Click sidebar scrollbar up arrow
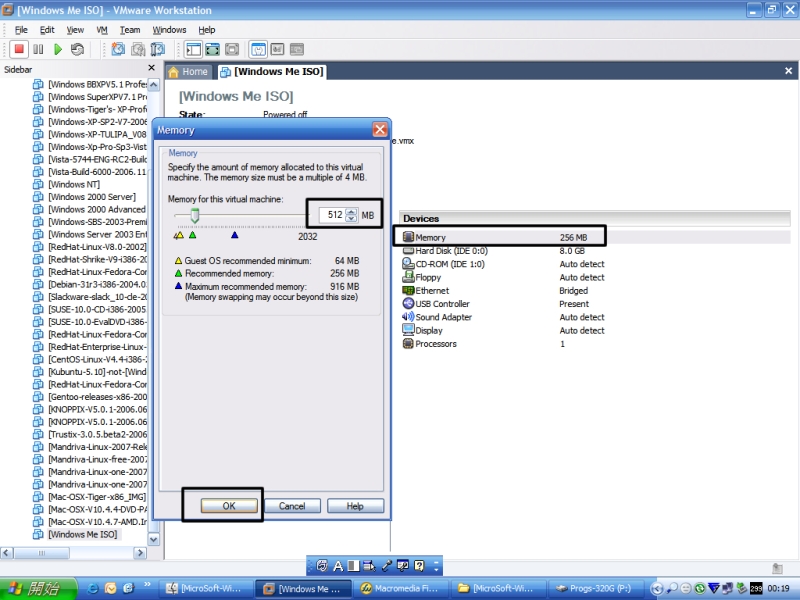 [154, 85]
